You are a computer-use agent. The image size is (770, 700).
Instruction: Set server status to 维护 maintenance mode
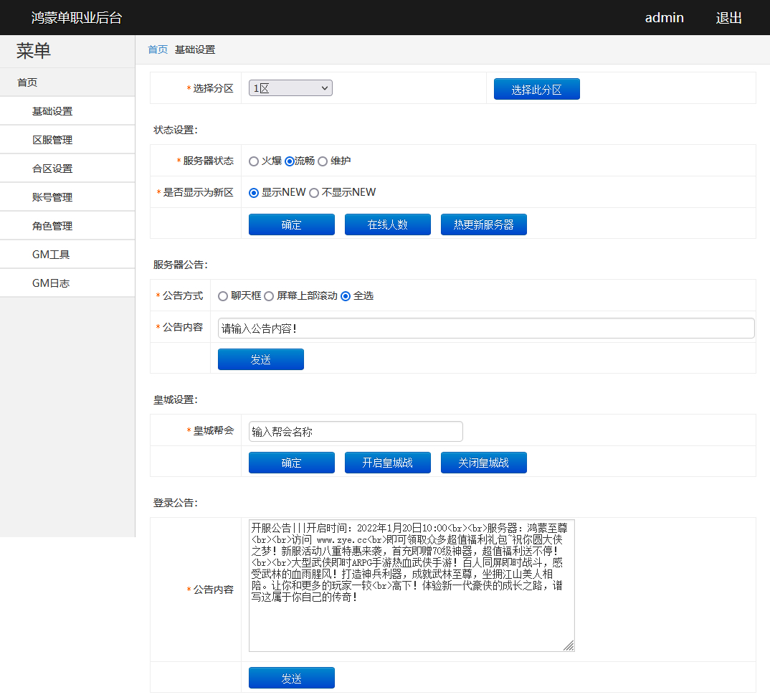point(323,161)
